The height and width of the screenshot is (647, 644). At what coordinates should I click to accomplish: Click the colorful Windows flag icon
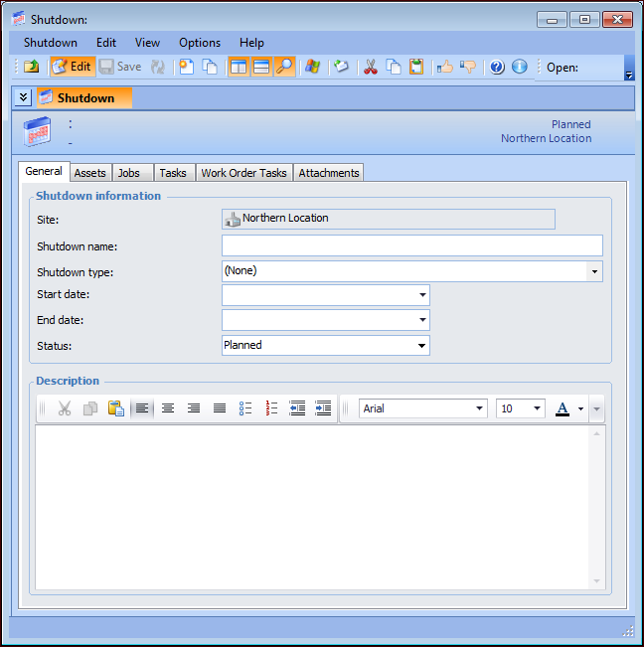(312, 67)
